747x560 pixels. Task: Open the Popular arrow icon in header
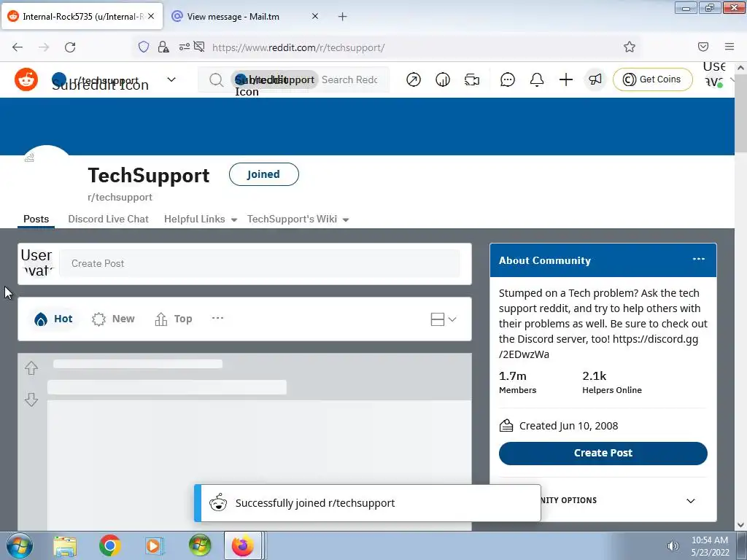[x=414, y=79]
